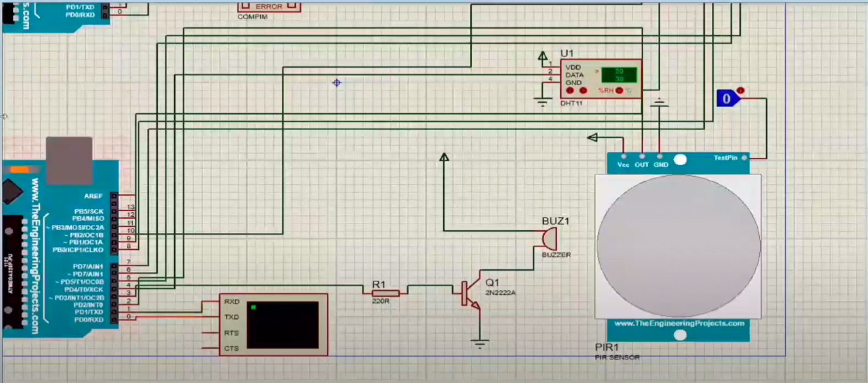Select the DHT11 green value display

click(x=619, y=75)
